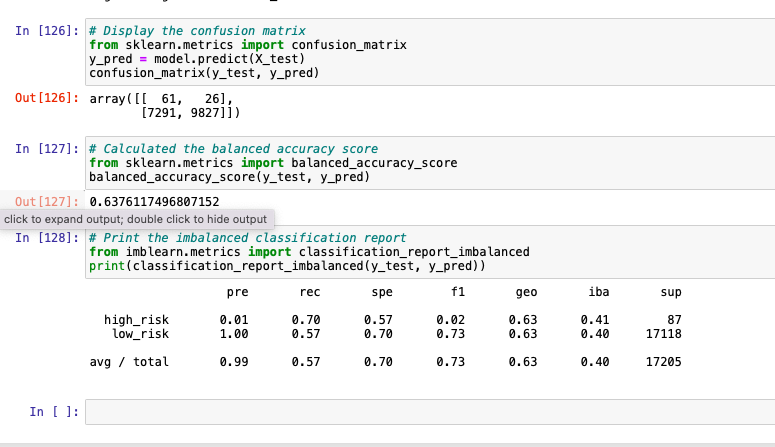Viewport: 775px width, 447px height.
Task: Select the empty In [ ] prompt
Action: pyautogui.click(x=54, y=412)
